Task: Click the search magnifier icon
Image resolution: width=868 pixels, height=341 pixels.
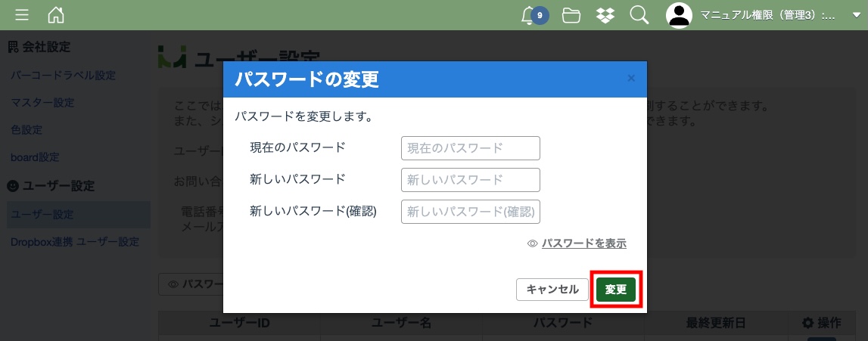Action: 639,15
